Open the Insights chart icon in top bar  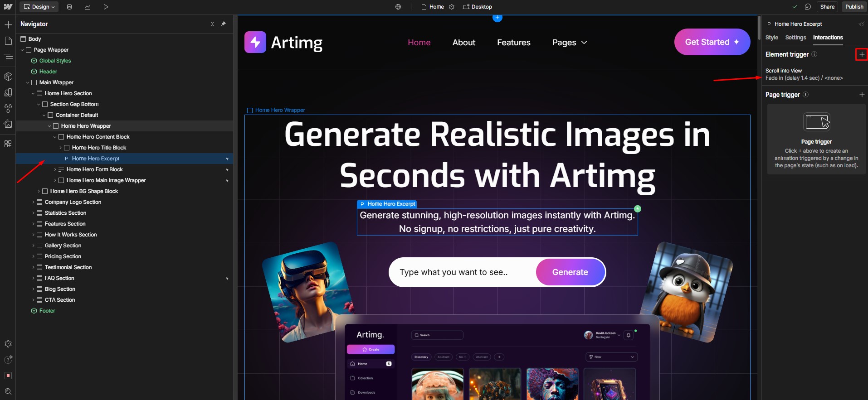pyautogui.click(x=88, y=7)
